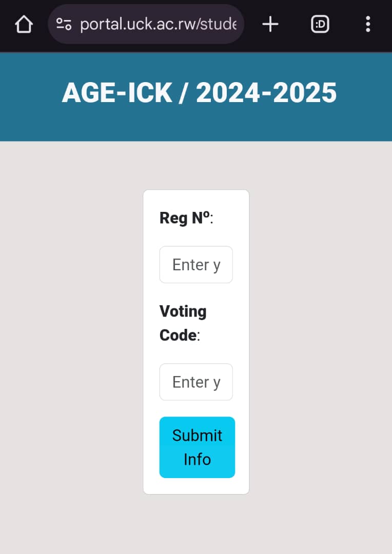The width and height of the screenshot is (392, 554).
Task: Click the 2024-2025 year in the header
Action: pyautogui.click(x=266, y=93)
